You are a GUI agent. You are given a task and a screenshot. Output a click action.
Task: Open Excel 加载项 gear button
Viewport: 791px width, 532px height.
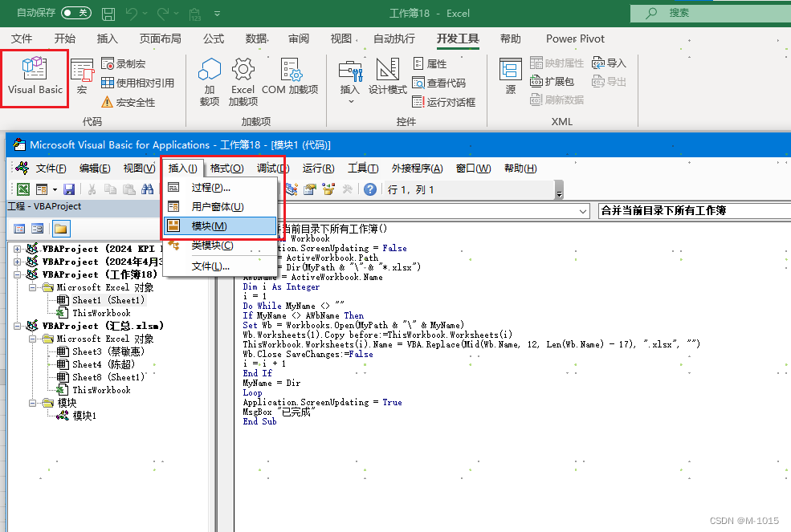pos(243,82)
